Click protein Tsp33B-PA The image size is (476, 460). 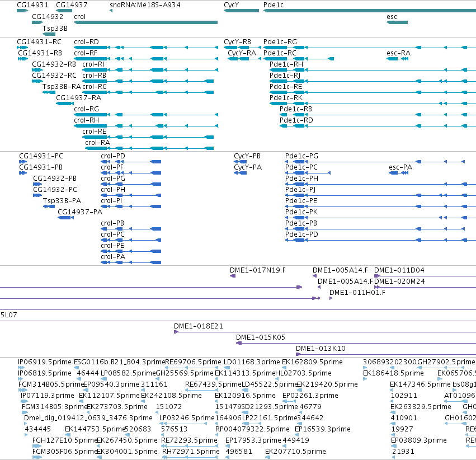pos(49,206)
